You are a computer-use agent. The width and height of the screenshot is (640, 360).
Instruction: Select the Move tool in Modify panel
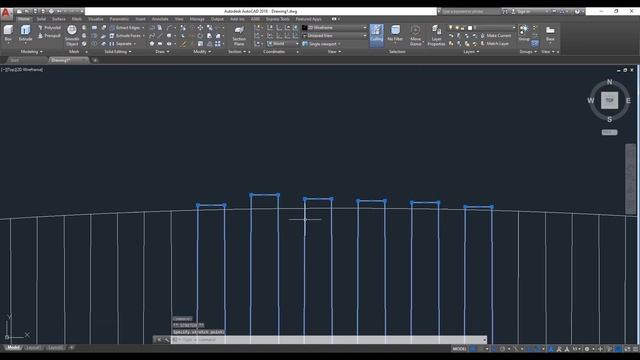(200, 28)
